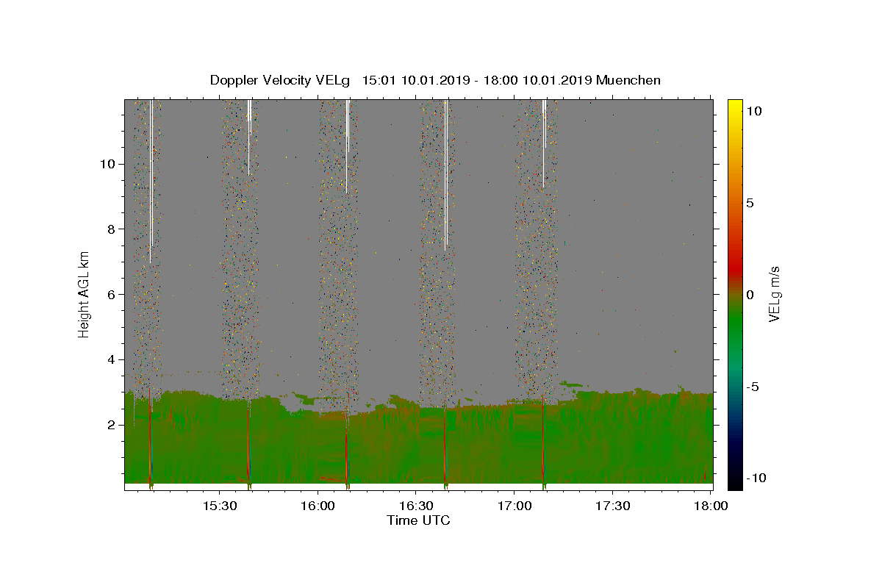The image size is (882, 588).
Task: Click the start time '15:01 10.01.2019' in title
Action: click(x=415, y=80)
